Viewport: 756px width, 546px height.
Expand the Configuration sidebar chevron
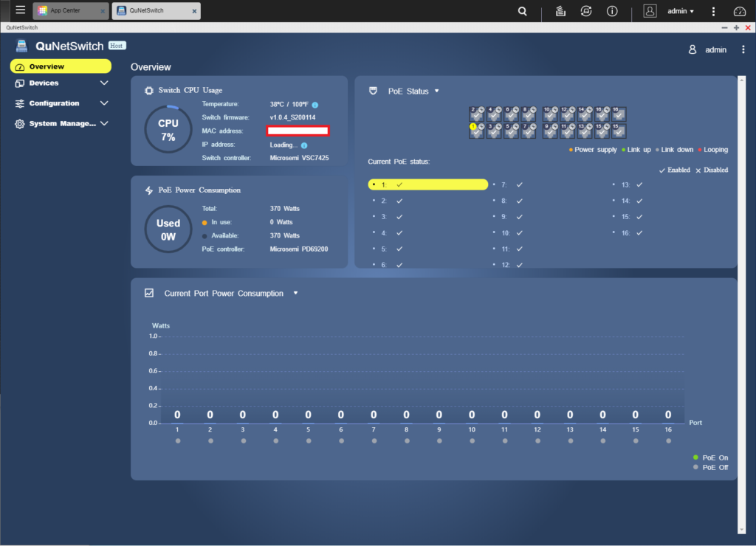pos(103,103)
